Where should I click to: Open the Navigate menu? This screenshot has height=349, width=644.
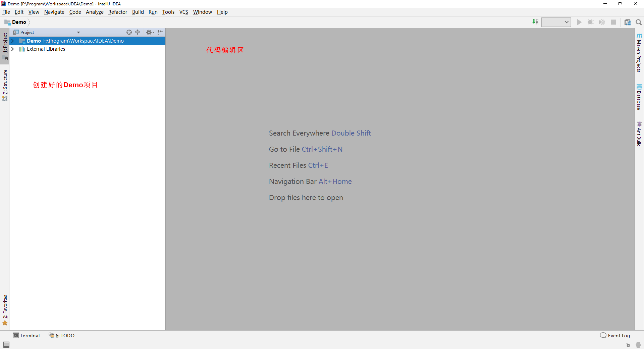point(54,12)
